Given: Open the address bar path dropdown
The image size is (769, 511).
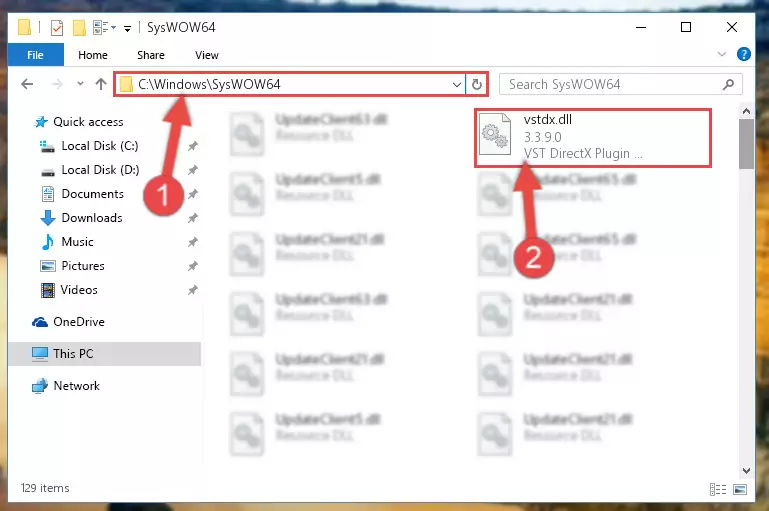Looking at the screenshot, I should (457, 84).
